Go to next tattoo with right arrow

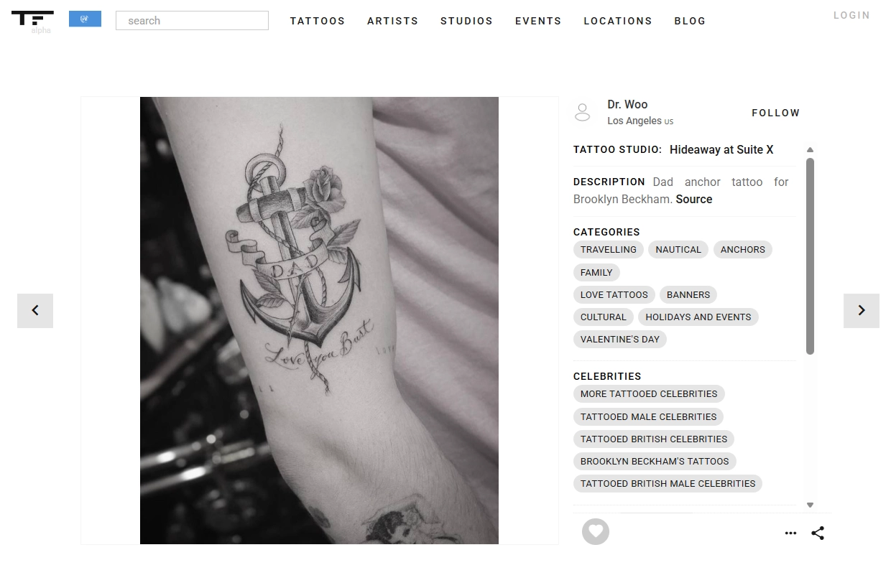click(861, 311)
